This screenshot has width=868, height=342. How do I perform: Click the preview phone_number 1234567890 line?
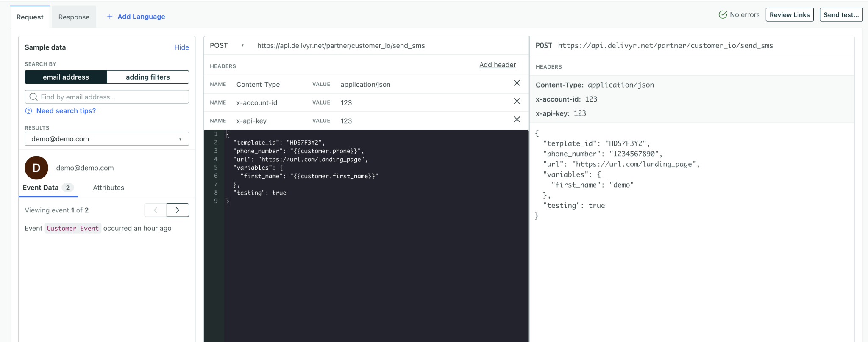tap(603, 154)
